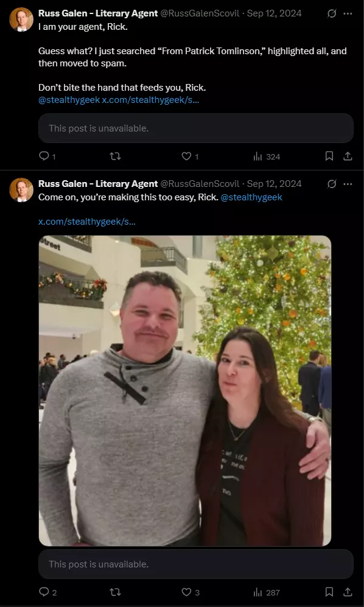
Task: Share the first tweet
Action: pyautogui.click(x=348, y=156)
